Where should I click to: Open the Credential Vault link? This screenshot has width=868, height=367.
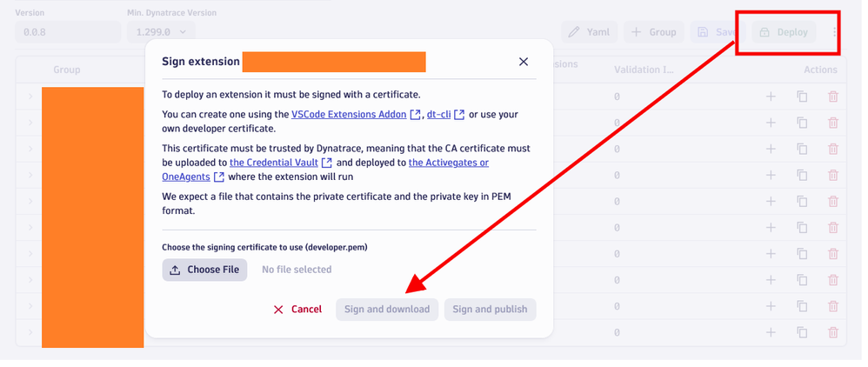click(x=274, y=163)
